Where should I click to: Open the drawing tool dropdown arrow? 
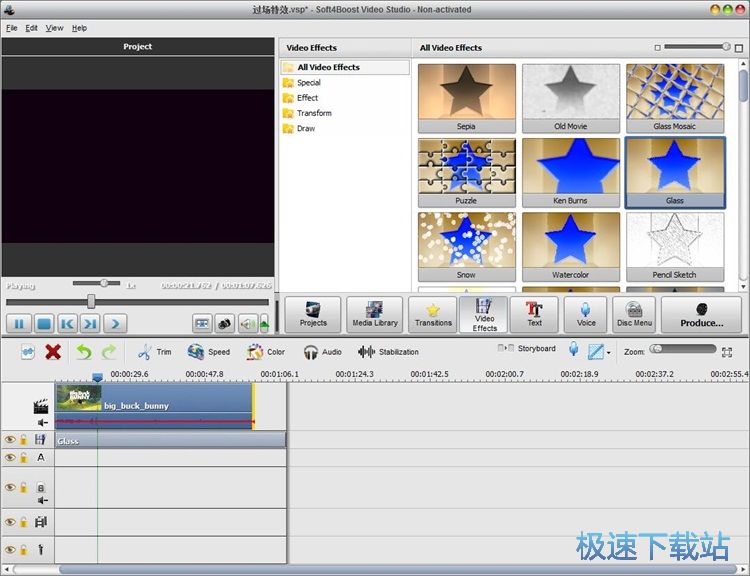608,353
